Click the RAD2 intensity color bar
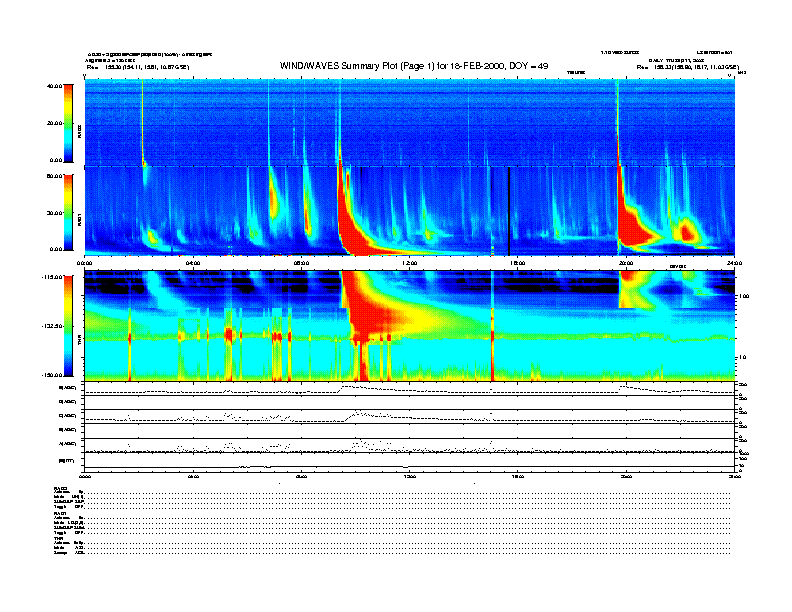The width and height of the screenshot is (792, 612). tap(68, 124)
